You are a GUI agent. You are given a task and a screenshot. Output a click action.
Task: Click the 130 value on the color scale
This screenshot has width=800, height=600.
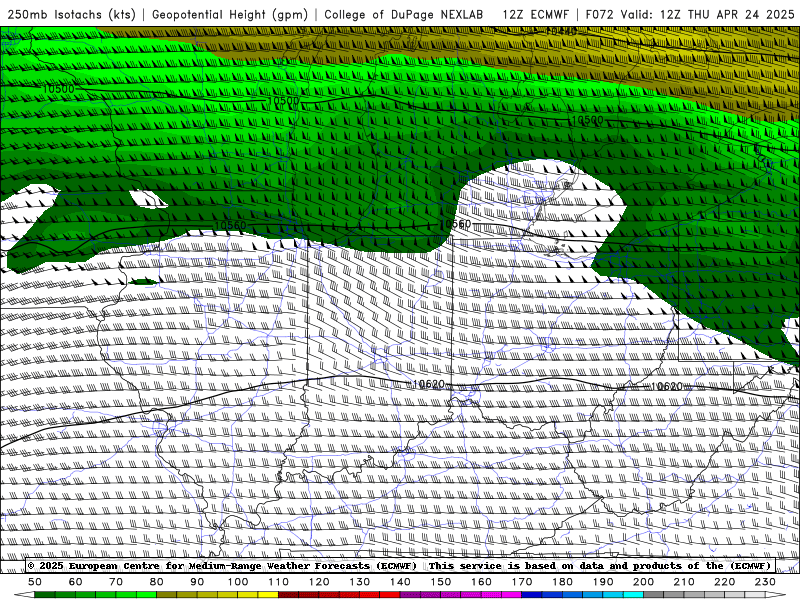coord(360,582)
